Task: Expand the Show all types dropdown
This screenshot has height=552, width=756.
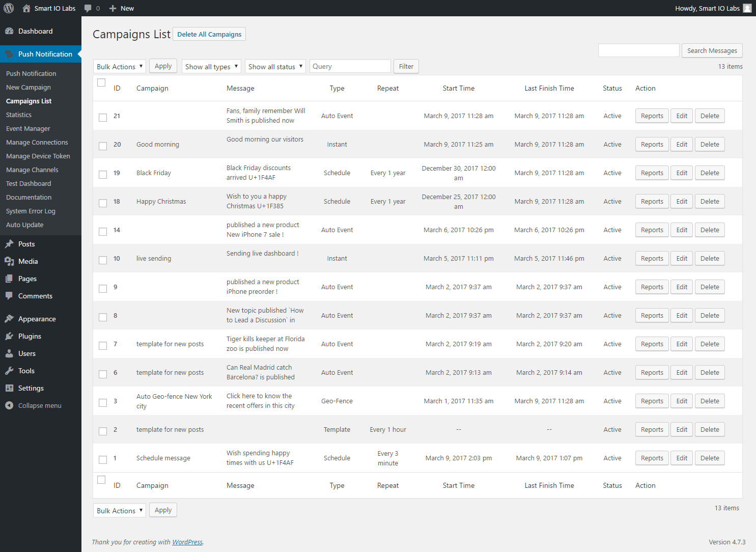Action: (x=211, y=67)
